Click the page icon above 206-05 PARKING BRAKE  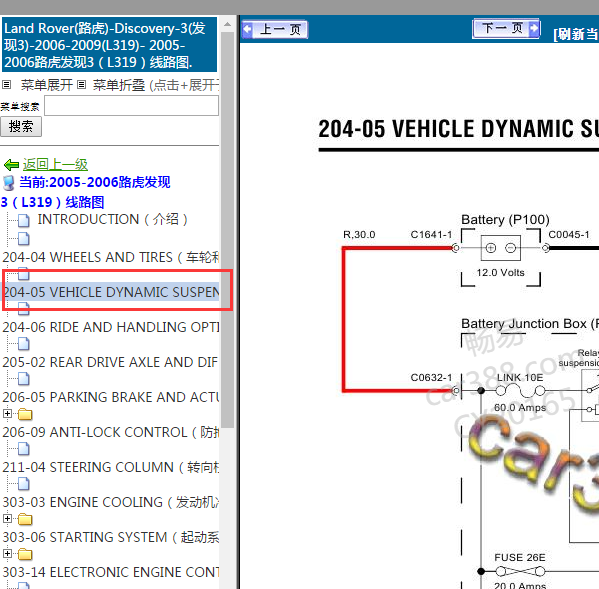(x=24, y=379)
